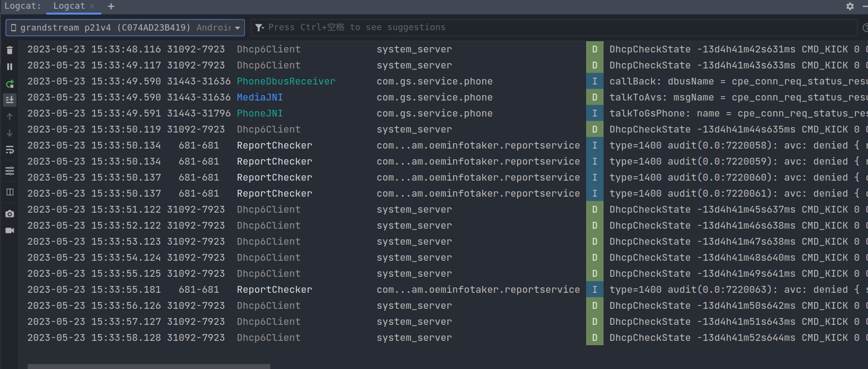Click message audit(0.0:7220061)
The image size is (868, 369).
point(722,193)
